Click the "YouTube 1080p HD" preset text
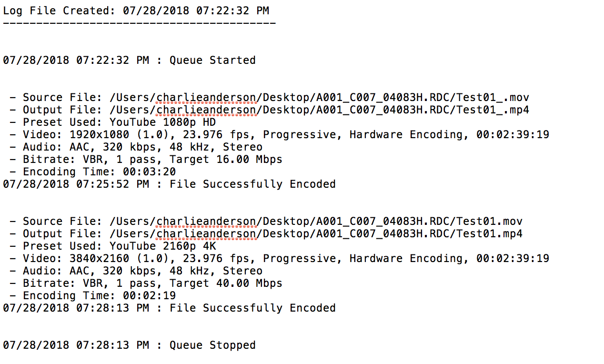 162,122
